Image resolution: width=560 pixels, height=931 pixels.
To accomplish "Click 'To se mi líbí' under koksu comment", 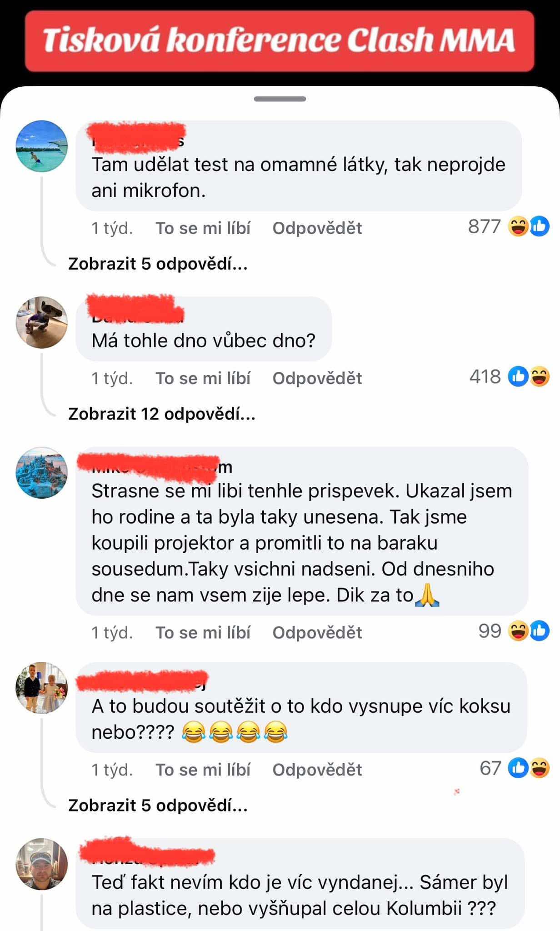I will pyautogui.click(x=203, y=770).
